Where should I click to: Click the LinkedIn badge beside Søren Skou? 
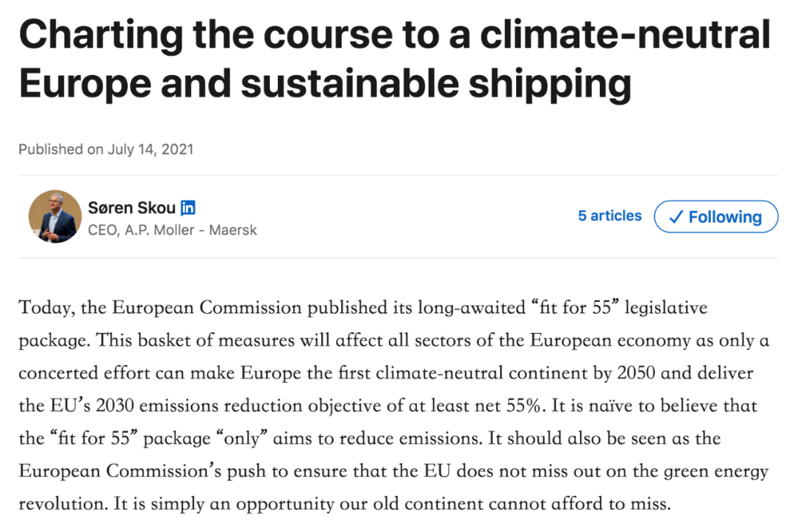tap(188, 208)
